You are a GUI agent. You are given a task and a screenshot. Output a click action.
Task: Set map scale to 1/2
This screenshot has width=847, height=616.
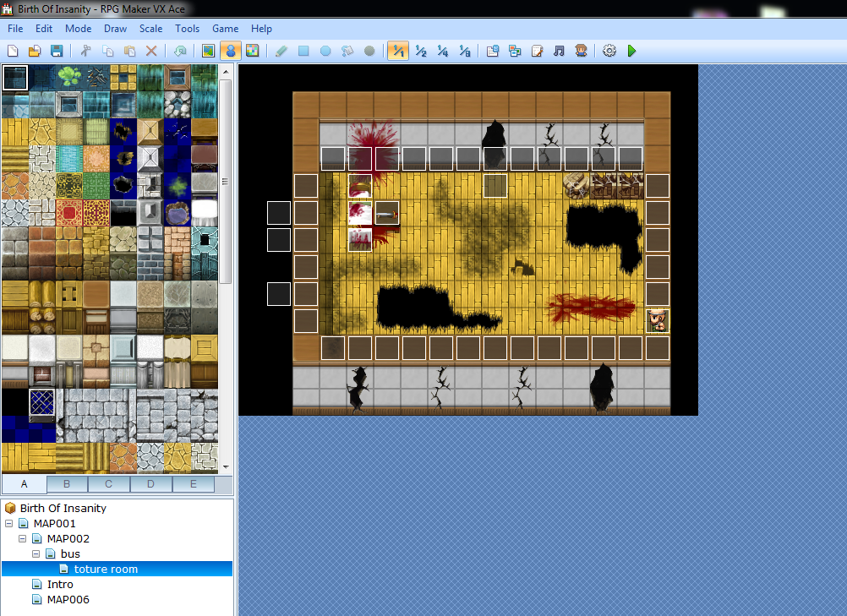421,51
